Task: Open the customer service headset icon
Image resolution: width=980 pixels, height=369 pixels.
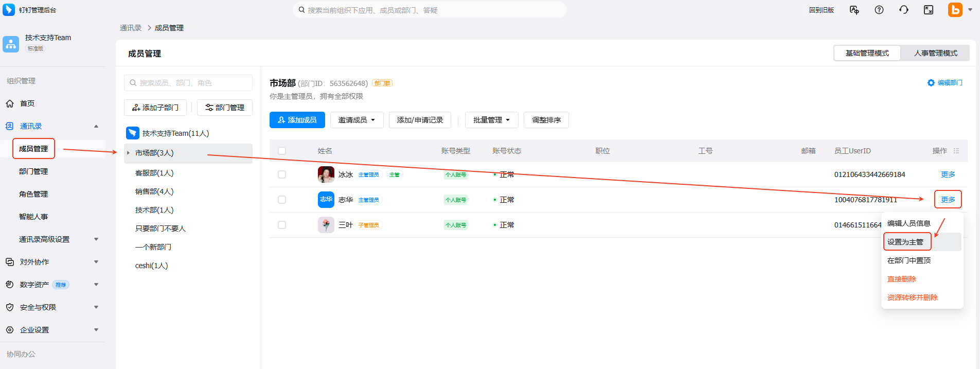Action: coord(904,10)
